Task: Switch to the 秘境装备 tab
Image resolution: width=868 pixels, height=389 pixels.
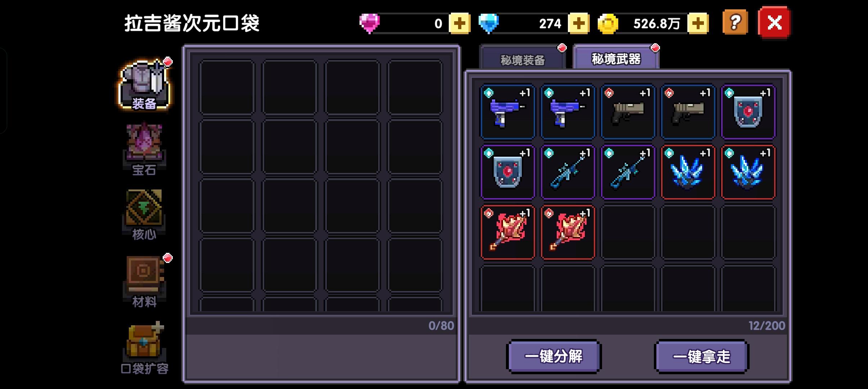Action: coord(523,58)
